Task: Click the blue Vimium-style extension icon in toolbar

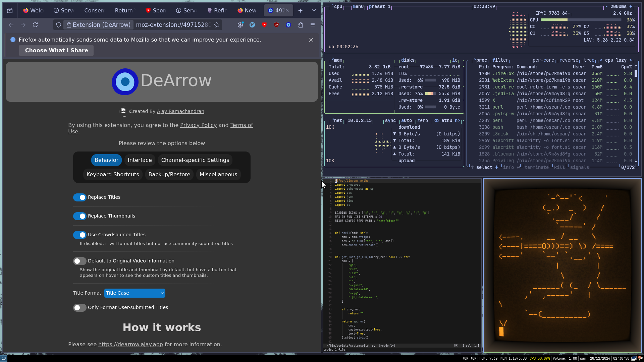Action: 252,25
